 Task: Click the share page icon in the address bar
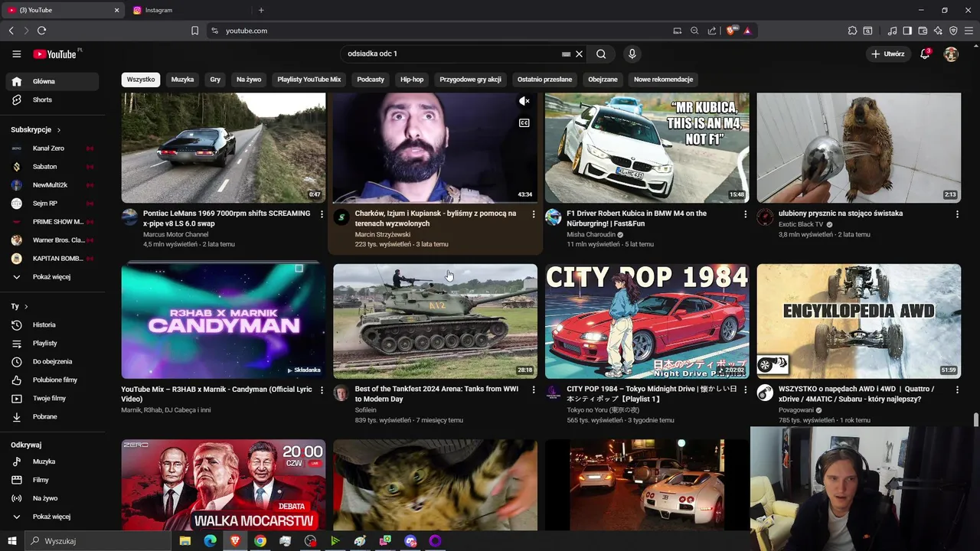pos(712,31)
